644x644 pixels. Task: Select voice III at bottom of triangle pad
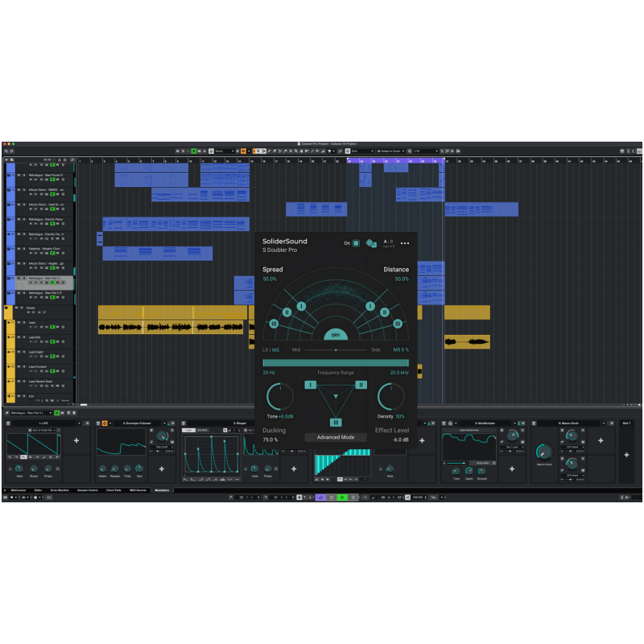(x=336, y=422)
